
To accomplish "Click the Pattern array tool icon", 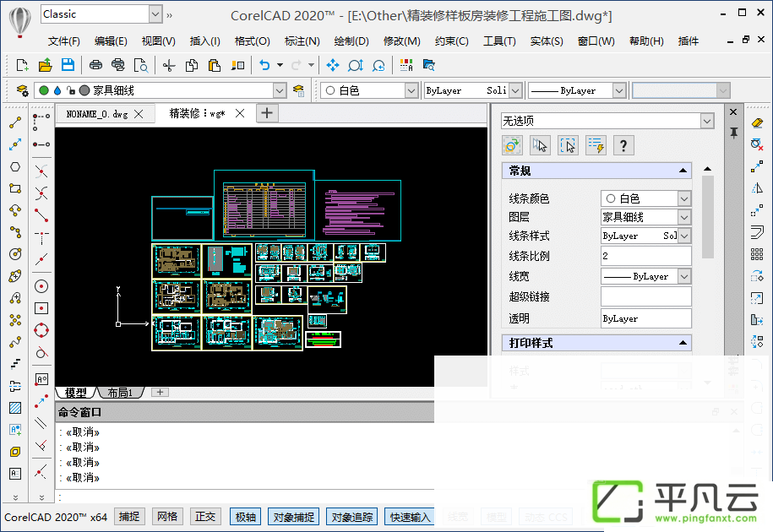I will coord(757,253).
